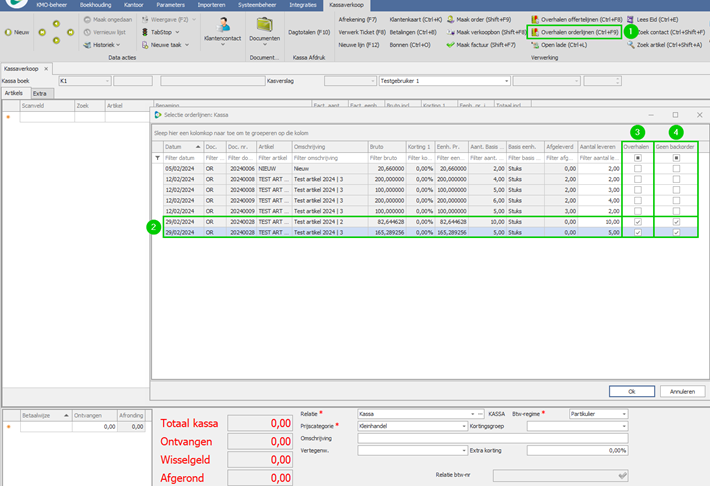Image resolution: width=710 pixels, height=486 pixels.
Task: Click Betalingen (Ctrl+B)
Action: [413, 33]
